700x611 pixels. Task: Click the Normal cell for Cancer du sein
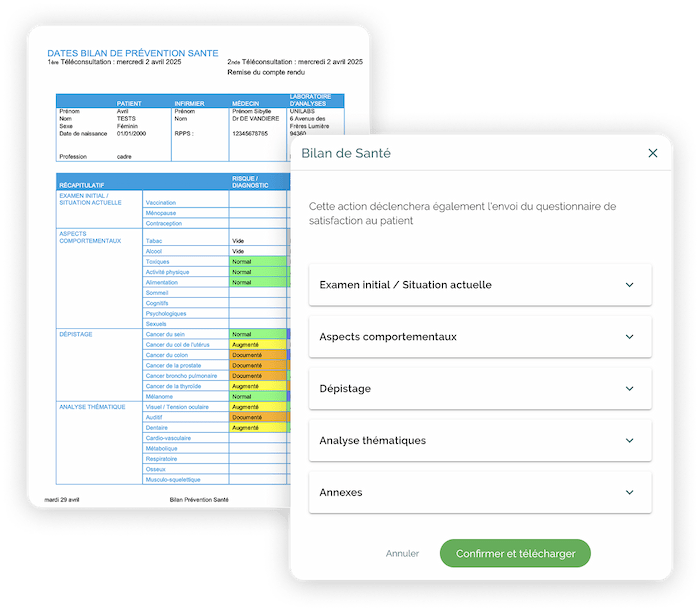coord(258,334)
